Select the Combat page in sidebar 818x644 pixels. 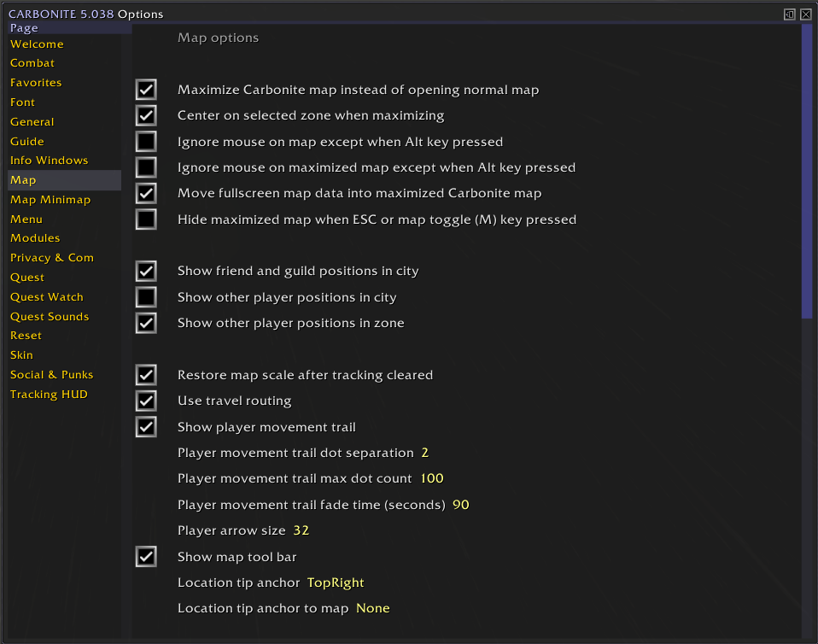click(x=32, y=63)
